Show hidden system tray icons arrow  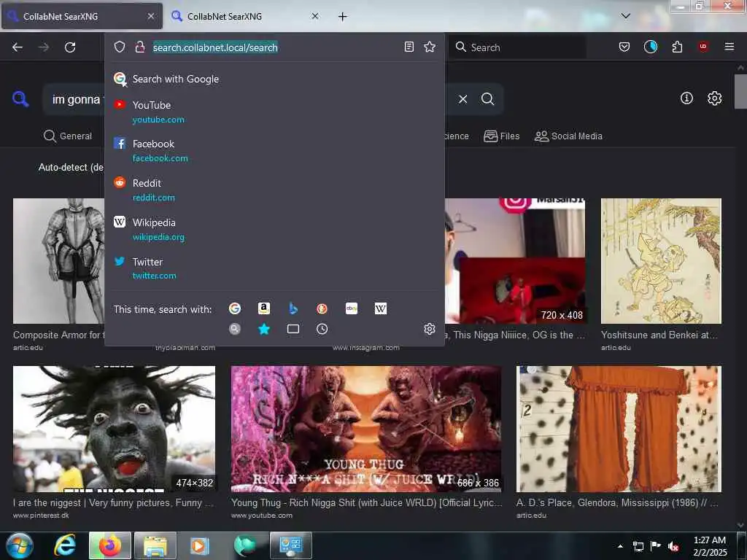coord(620,546)
